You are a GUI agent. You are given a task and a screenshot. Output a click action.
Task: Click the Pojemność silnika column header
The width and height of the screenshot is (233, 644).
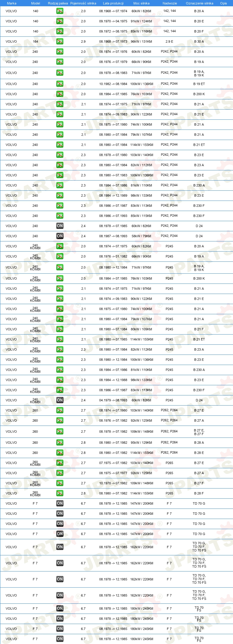[x=83, y=3]
